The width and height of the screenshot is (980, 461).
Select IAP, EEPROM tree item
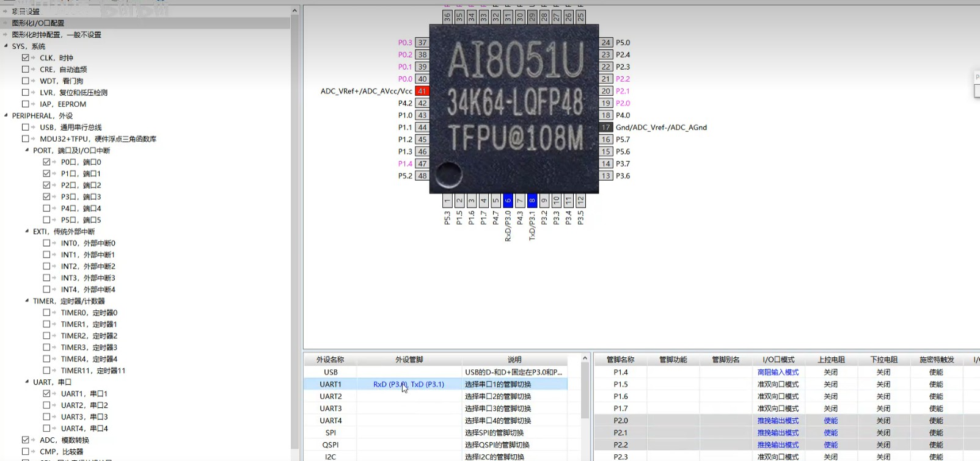[63, 104]
